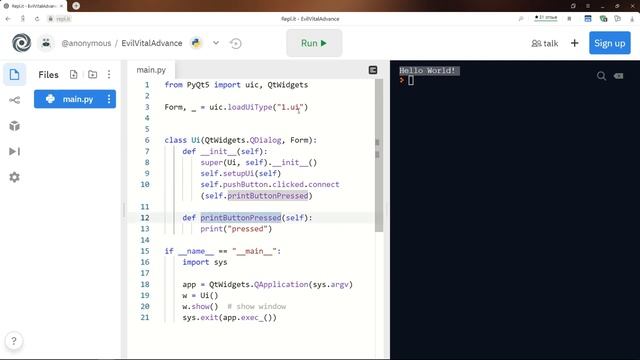Click the @anonymous username link
The width and height of the screenshot is (640, 360).
pos(86,43)
